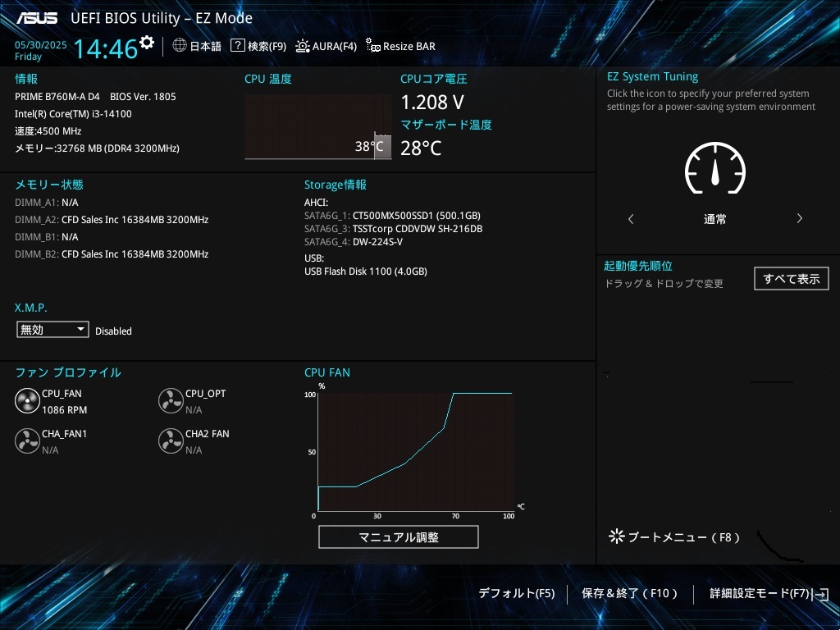Click the 05/30/2025 date text
The height and width of the screenshot is (630, 840).
[x=41, y=45]
